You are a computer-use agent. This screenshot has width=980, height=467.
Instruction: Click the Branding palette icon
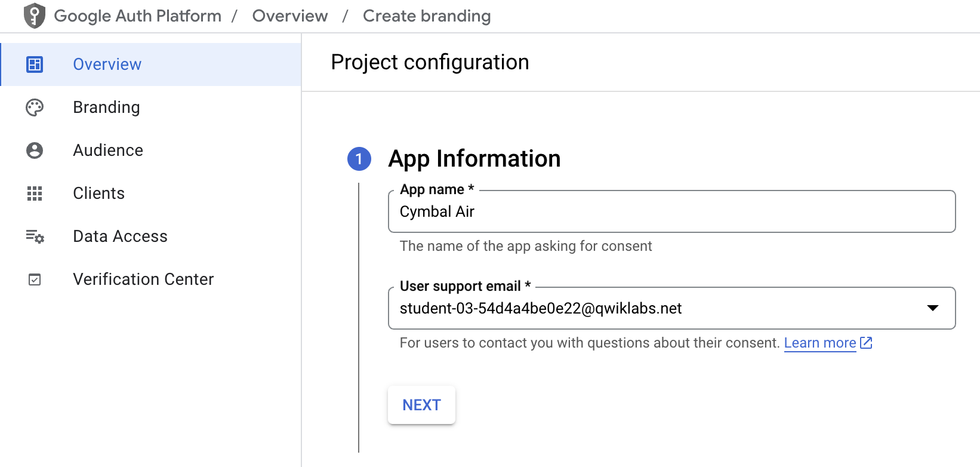pos(35,107)
